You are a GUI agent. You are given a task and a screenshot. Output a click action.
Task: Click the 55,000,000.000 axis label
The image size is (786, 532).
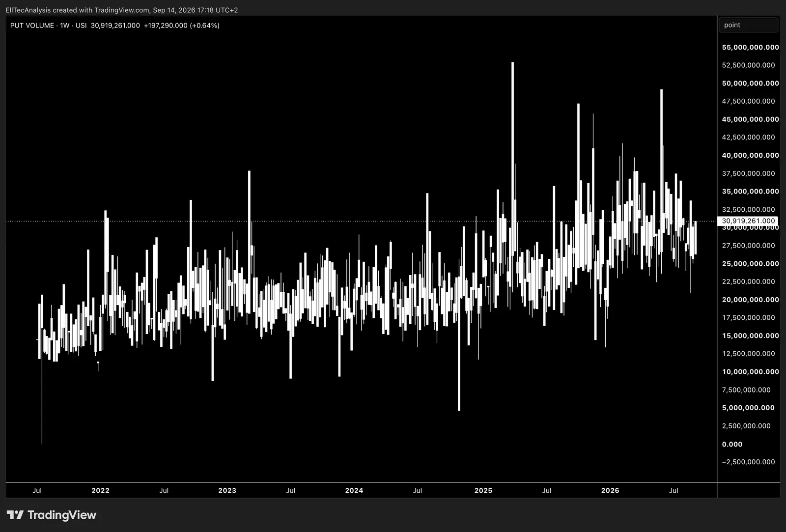750,47
